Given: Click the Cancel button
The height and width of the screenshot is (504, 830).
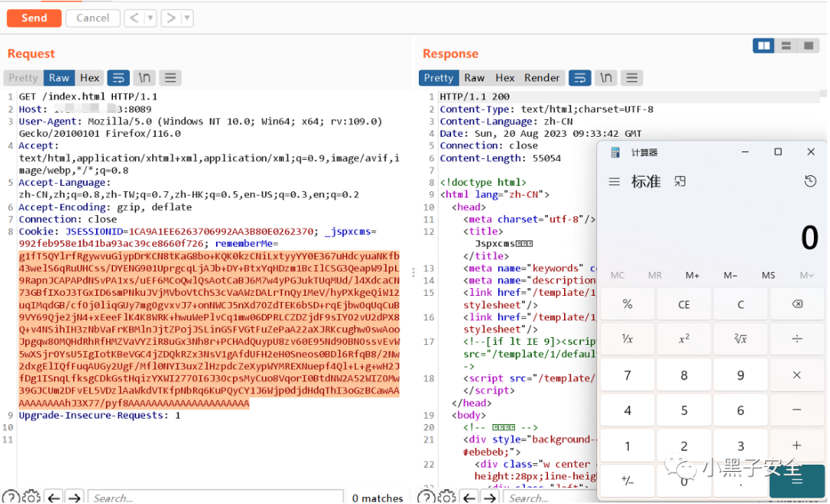Looking at the screenshot, I should [x=93, y=18].
